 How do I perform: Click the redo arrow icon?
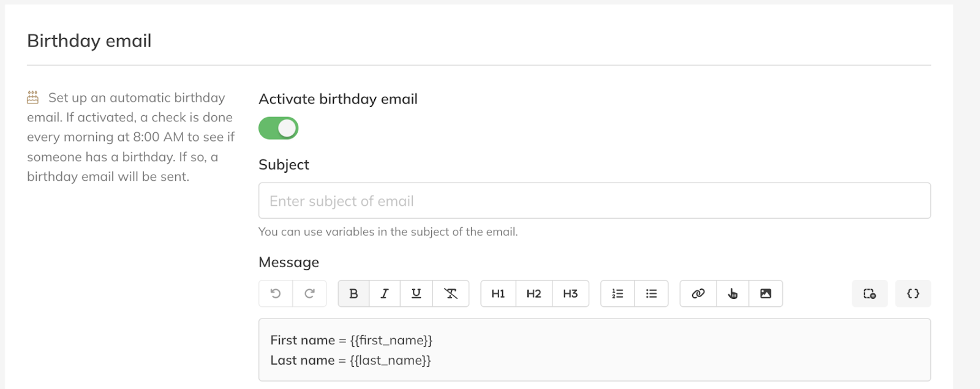[309, 293]
